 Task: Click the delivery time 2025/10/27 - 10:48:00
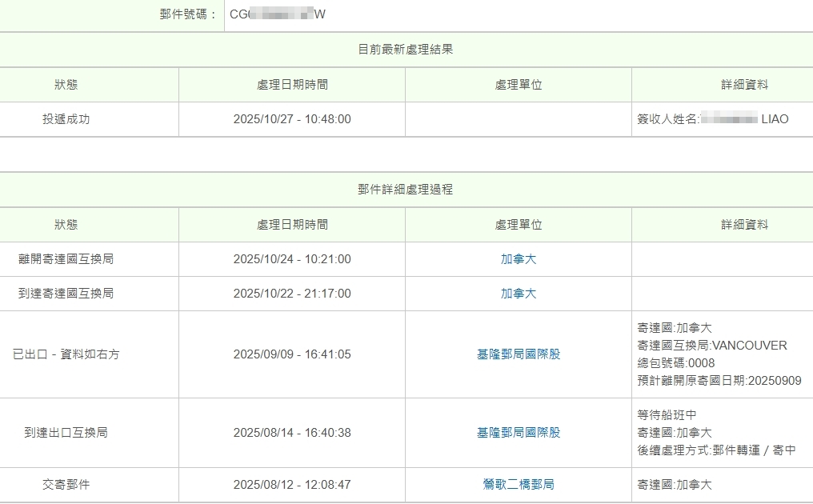point(292,119)
